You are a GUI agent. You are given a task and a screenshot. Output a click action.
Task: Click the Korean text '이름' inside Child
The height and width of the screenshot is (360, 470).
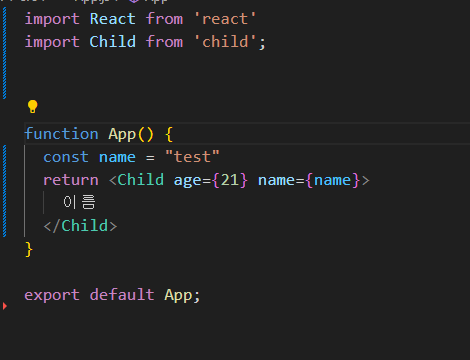(79, 202)
